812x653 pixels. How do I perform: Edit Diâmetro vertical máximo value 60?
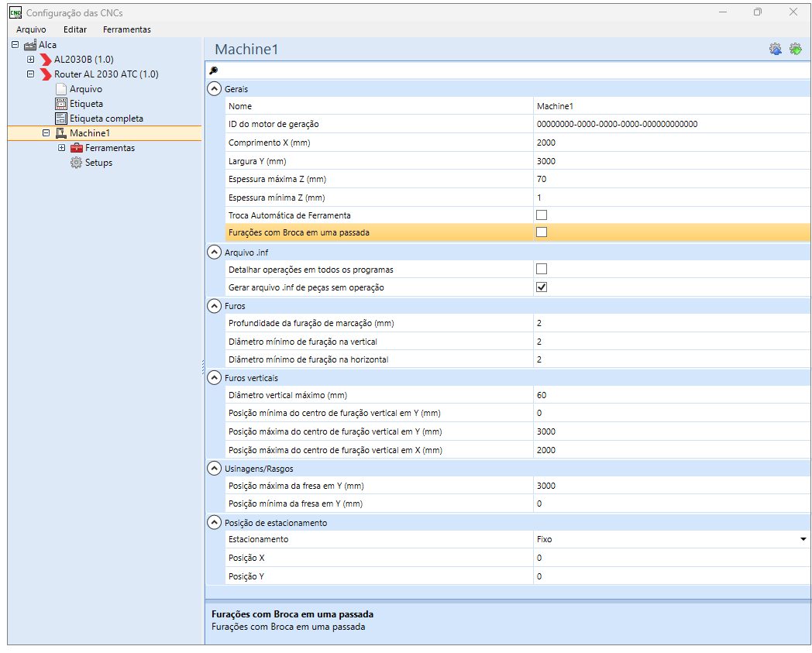click(671, 395)
